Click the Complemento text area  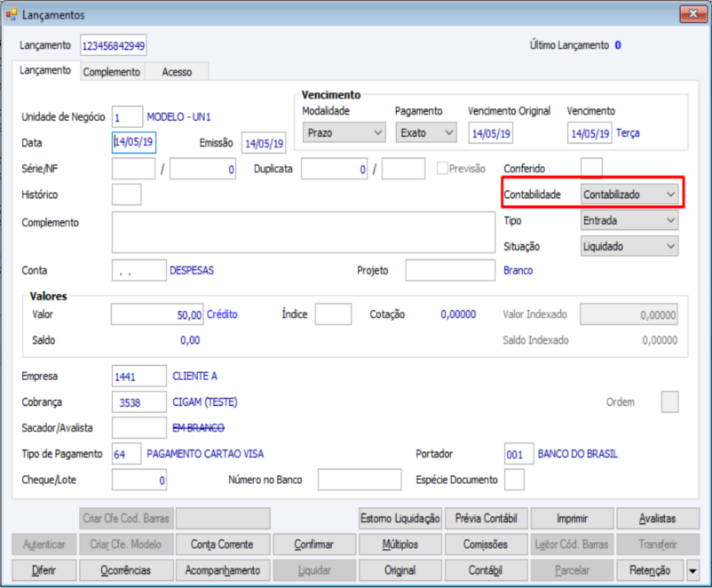(304, 232)
